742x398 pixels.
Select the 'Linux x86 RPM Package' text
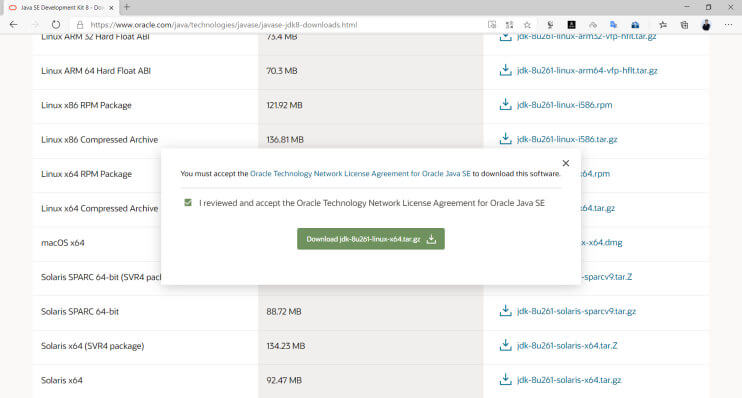[x=86, y=106]
